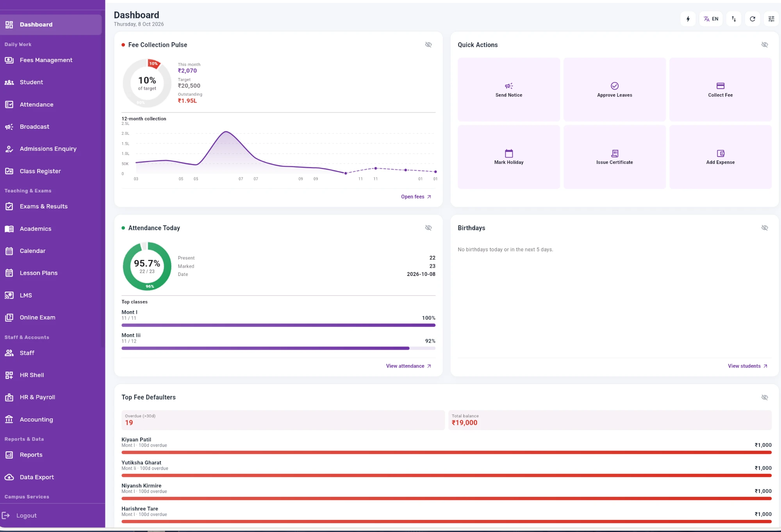Click the Add Expense wallet tile
This screenshot has height=532, width=781.
coord(720,157)
